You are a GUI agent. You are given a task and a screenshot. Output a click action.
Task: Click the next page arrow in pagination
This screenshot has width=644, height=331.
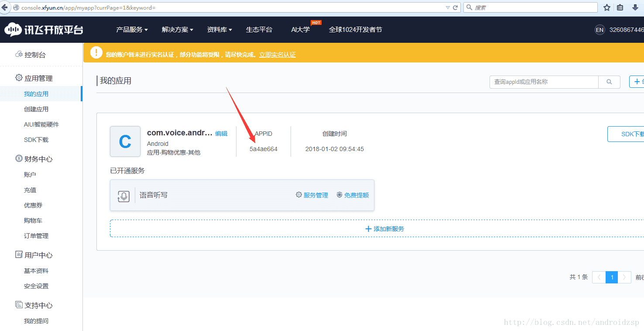pos(624,277)
